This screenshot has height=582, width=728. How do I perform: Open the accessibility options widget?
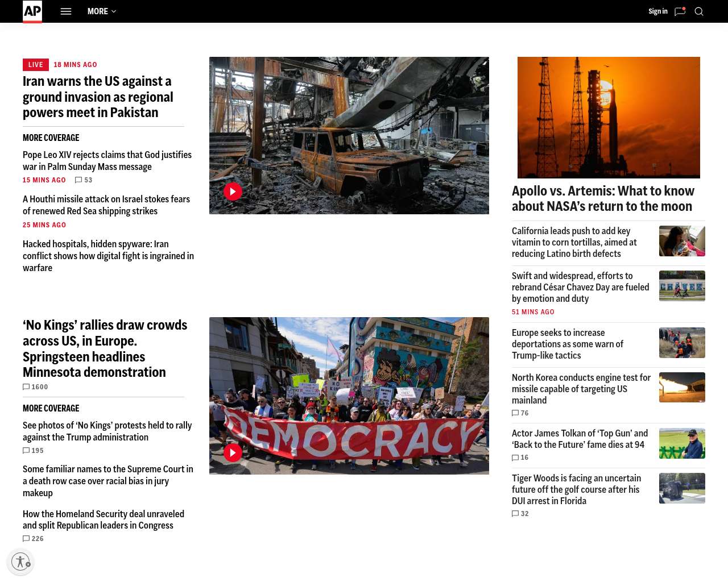(x=21, y=562)
